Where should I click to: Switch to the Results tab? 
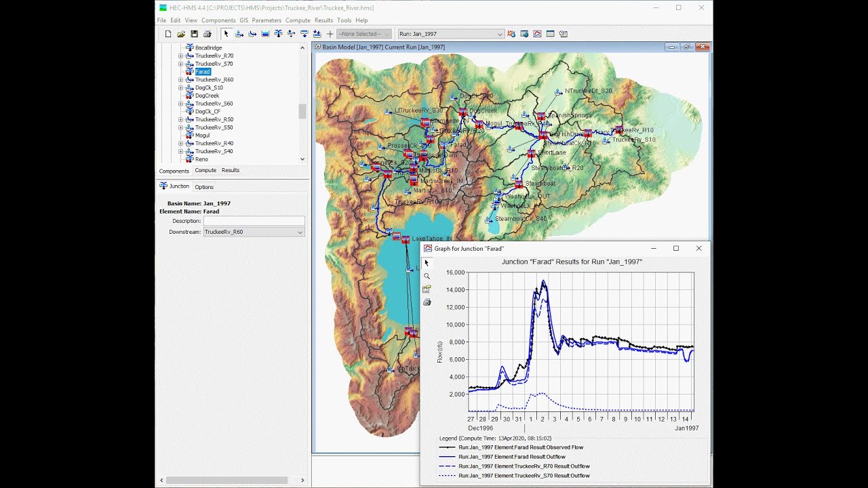point(231,170)
